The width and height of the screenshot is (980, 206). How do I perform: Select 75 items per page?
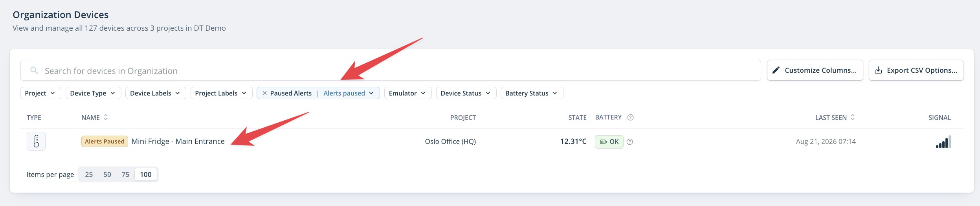[125, 175]
